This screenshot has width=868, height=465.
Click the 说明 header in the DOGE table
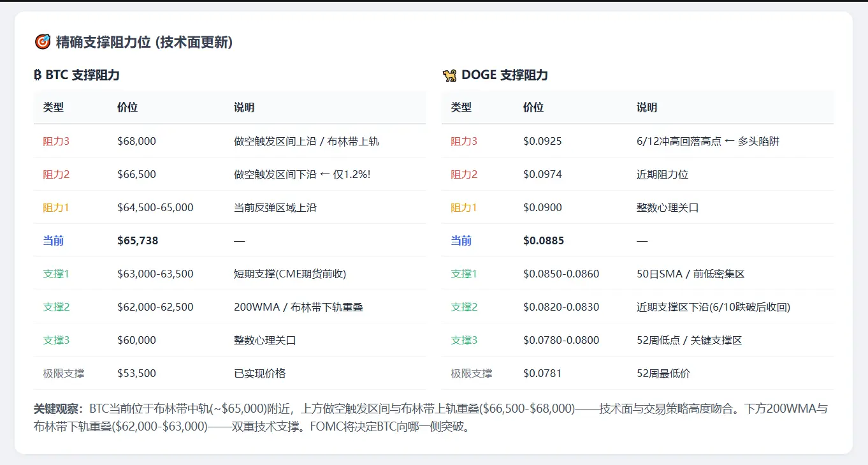click(647, 107)
